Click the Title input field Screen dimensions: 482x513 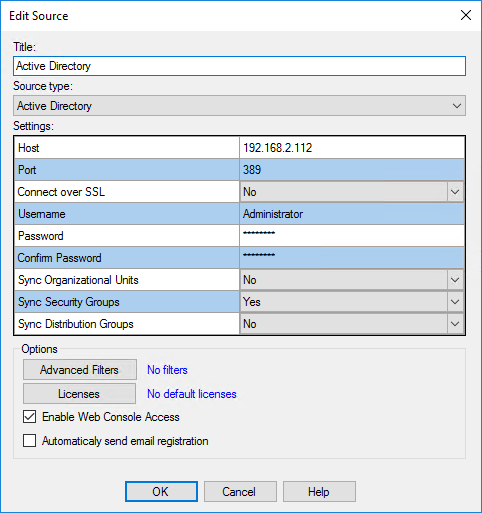pos(239,66)
